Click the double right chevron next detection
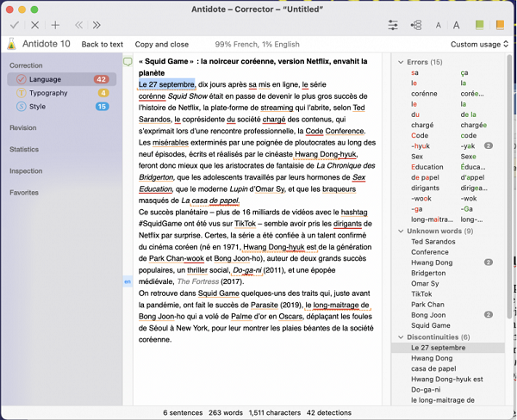 [97, 26]
